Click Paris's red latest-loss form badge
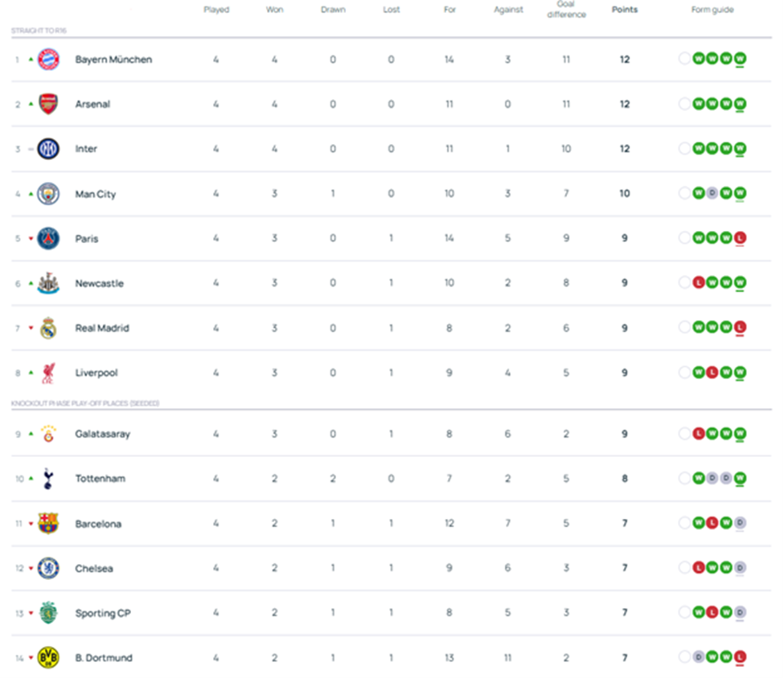784x679 pixels. tap(740, 238)
